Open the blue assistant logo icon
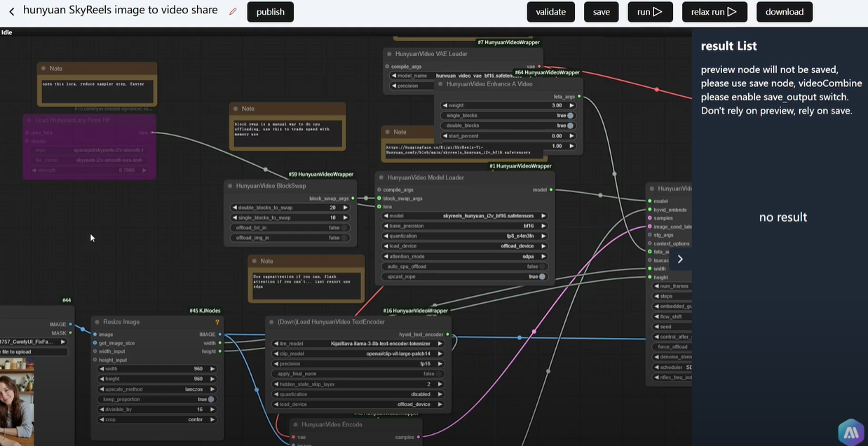868x446 pixels. pos(850,432)
